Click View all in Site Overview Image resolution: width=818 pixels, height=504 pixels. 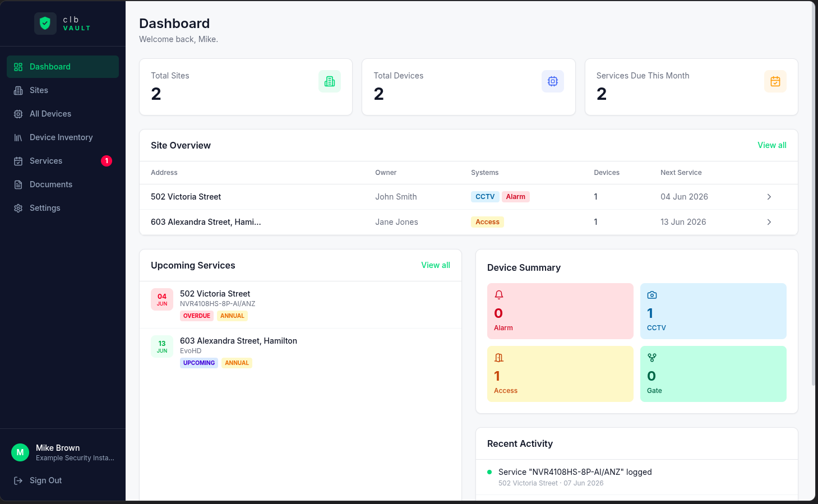point(772,145)
